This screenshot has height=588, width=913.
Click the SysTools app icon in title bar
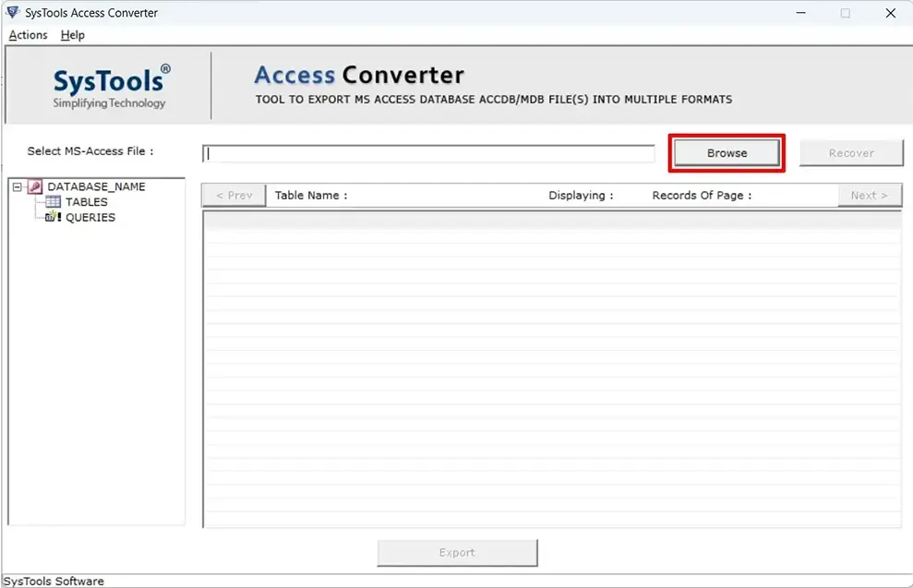(x=12, y=13)
